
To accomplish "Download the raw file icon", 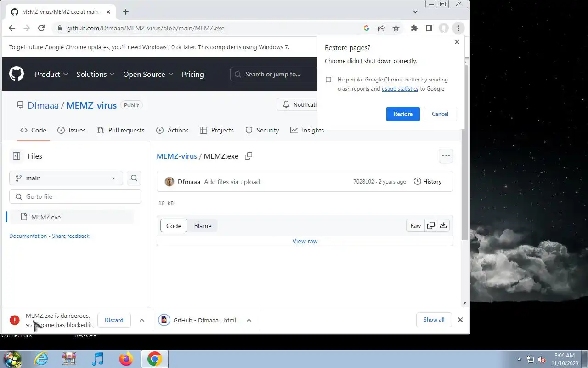I will click(443, 225).
